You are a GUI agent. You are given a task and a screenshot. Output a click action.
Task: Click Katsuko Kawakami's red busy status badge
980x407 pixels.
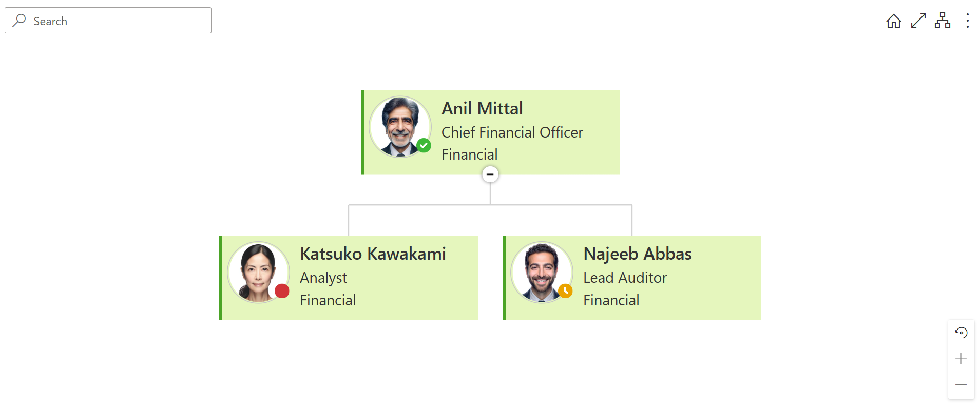[282, 291]
